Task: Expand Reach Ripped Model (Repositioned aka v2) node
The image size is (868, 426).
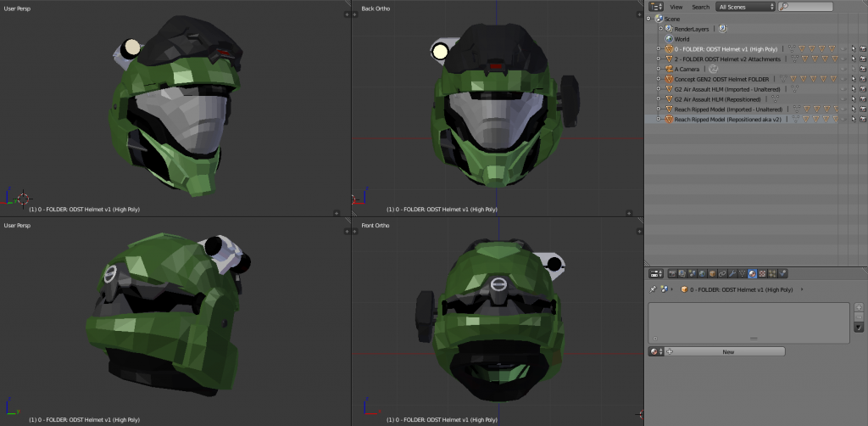Action: pyautogui.click(x=658, y=119)
